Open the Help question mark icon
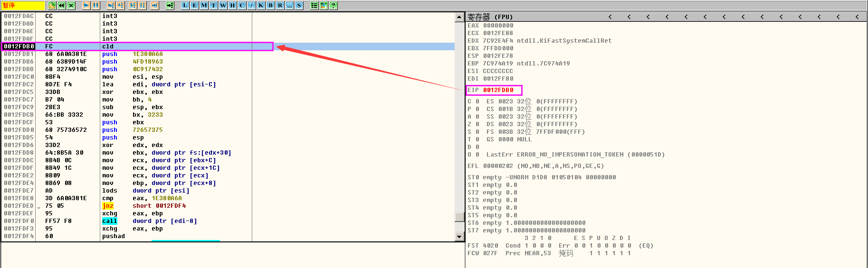 333,5
